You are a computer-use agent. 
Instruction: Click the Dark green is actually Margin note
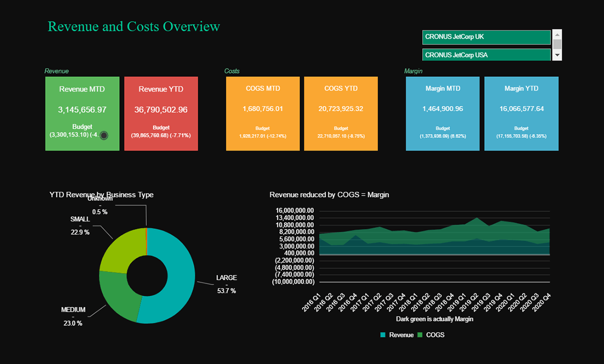click(434, 319)
